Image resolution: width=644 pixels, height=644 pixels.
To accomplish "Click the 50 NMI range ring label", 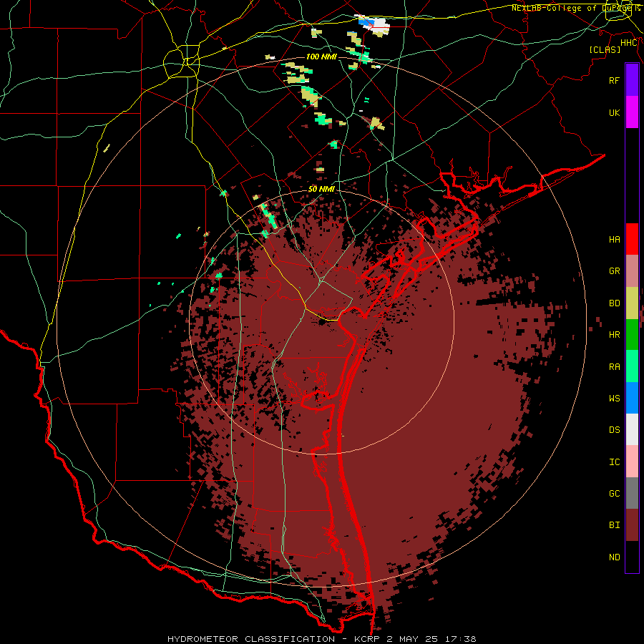I will click(x=321, y=189).
